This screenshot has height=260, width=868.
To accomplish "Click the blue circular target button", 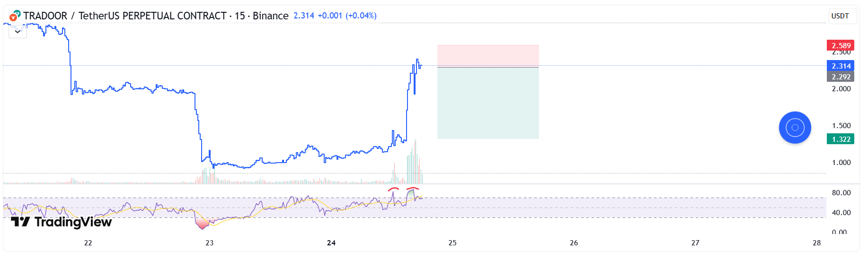I will pos(795,128).
